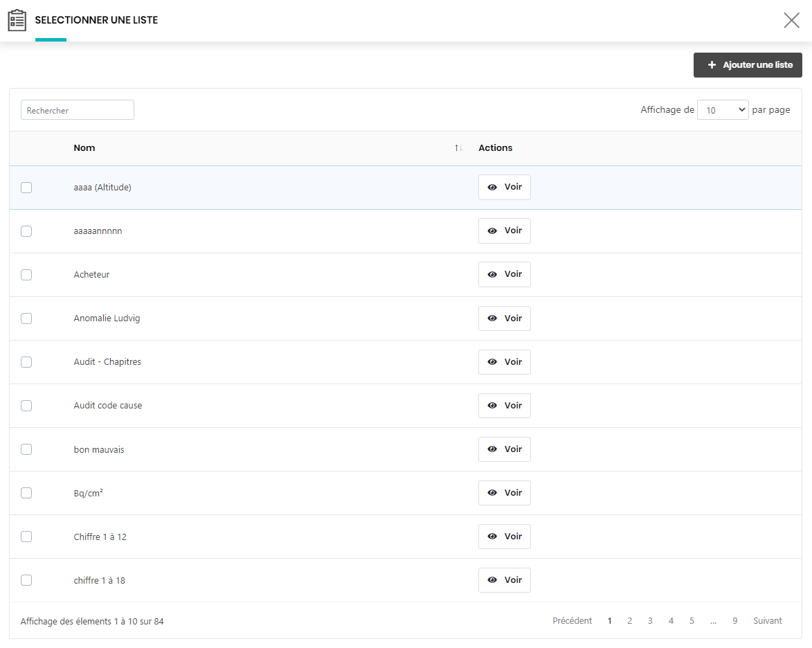Open Voir for bon mauvais list

[504, 449]
